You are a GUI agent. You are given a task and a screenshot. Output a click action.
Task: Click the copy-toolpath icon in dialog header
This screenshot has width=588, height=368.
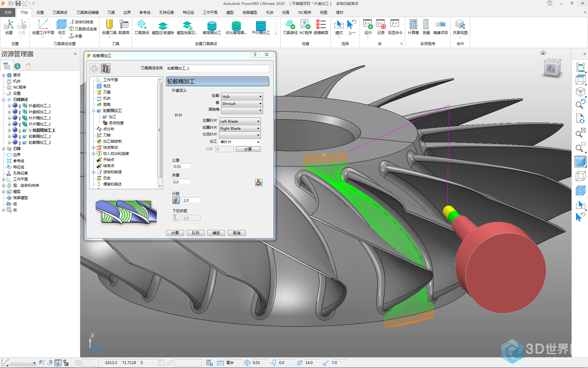pos(106,68)
